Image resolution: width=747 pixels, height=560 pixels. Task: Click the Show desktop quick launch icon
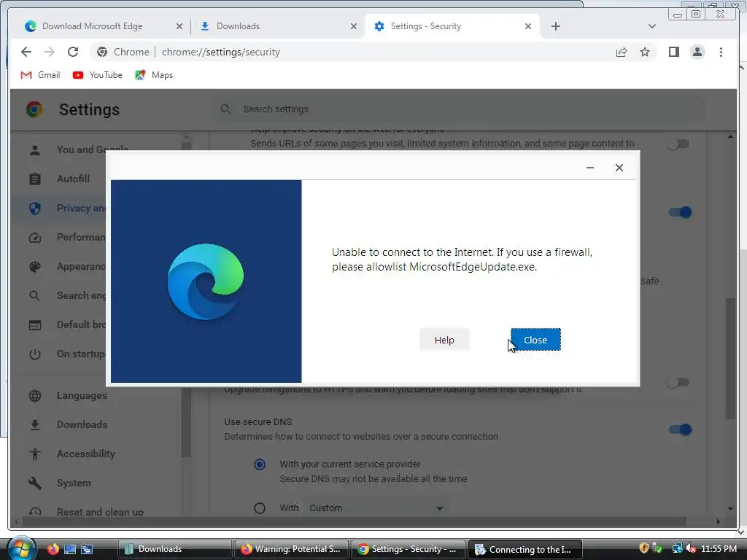coord(70,549)
